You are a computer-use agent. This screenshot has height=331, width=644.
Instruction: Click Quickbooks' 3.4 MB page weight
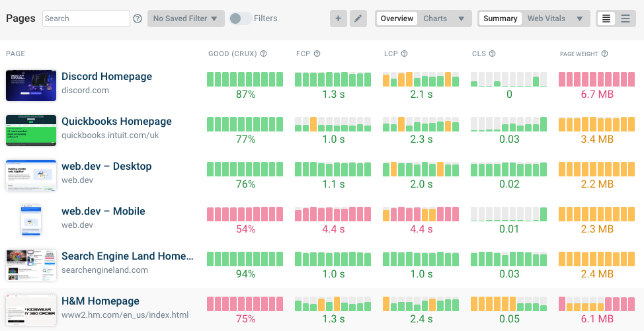click(x=597, y=139)
